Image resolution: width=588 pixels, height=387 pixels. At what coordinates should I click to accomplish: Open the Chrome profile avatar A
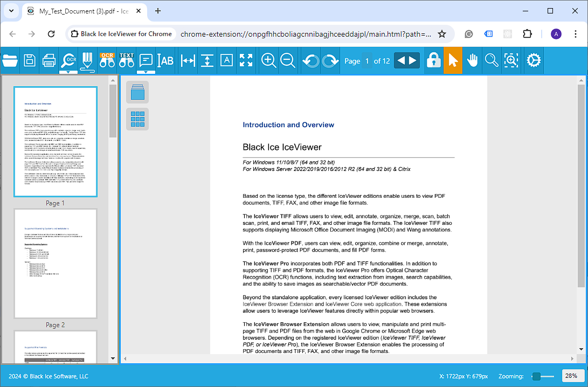pyautogui.click(x=556, y=34)
